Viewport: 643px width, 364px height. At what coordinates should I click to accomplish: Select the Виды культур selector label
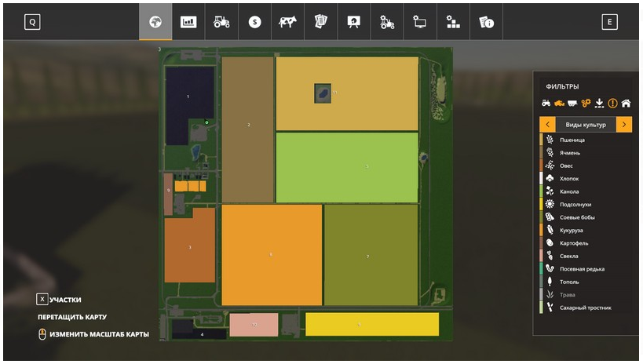click(586, 125)
